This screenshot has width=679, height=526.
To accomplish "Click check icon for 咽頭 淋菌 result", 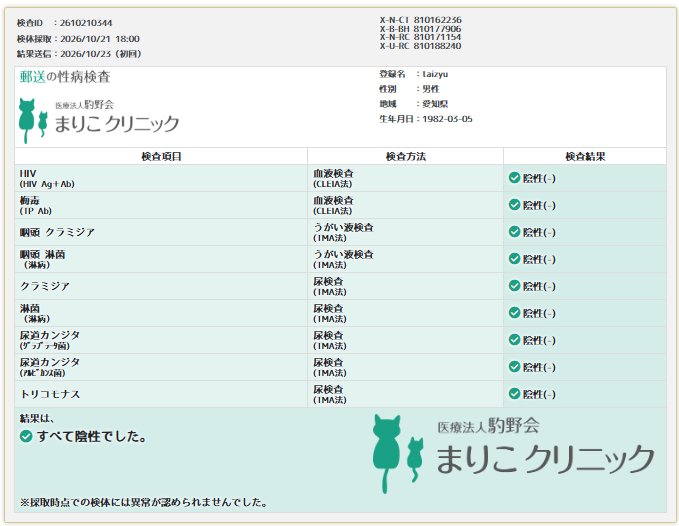I will coord(514,258).
